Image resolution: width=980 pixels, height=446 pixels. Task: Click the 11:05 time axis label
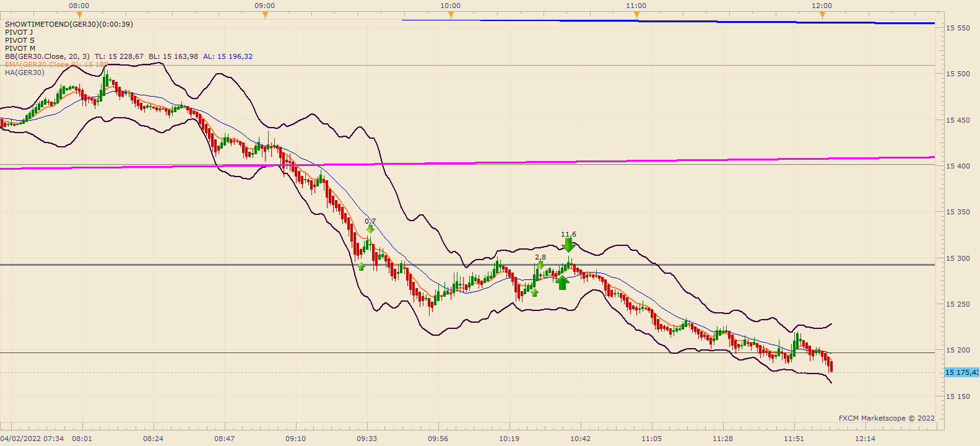click(652, 439)
